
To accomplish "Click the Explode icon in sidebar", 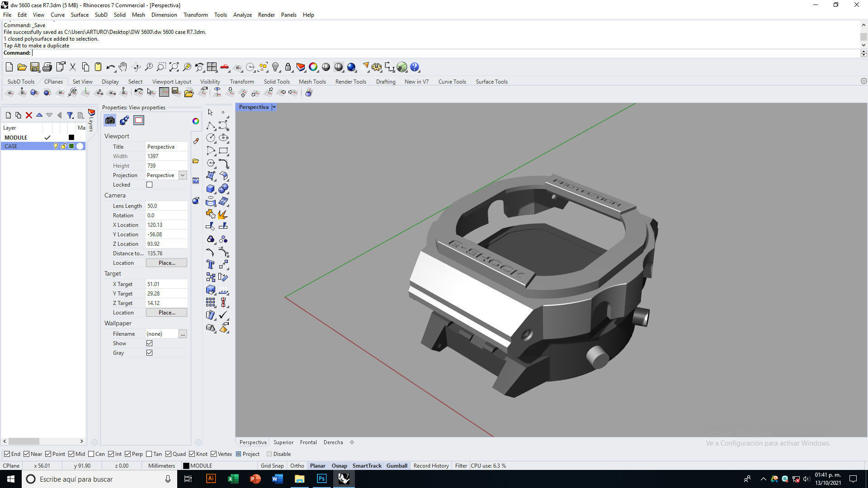I will 223,214.
